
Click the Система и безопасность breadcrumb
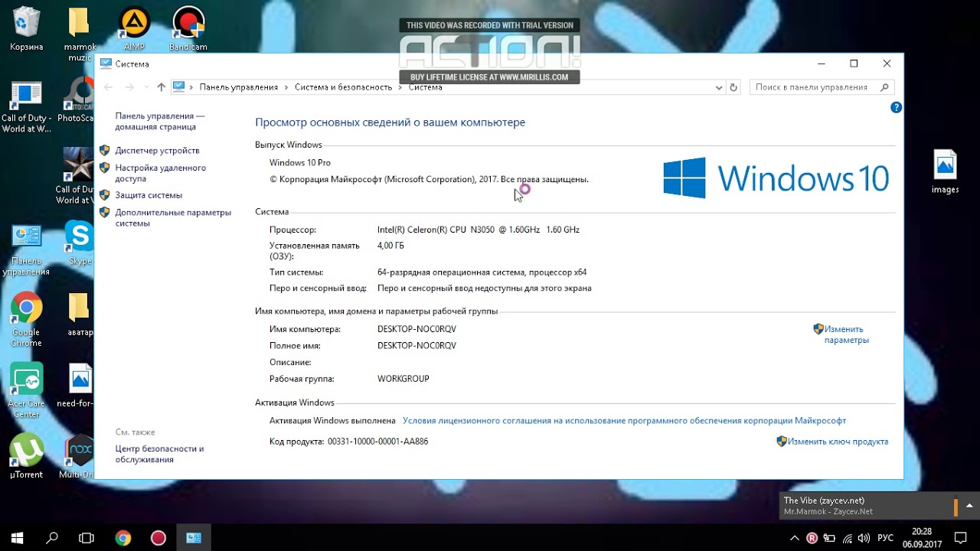tap(344, 87)
